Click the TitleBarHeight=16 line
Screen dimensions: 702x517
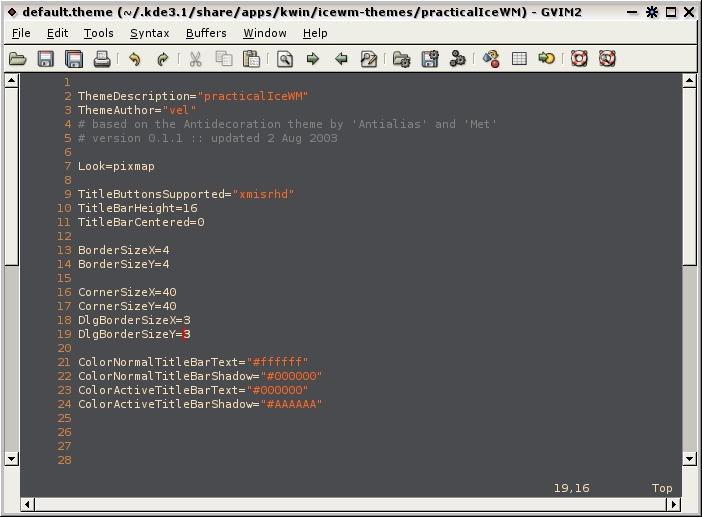tap(137, 208)
